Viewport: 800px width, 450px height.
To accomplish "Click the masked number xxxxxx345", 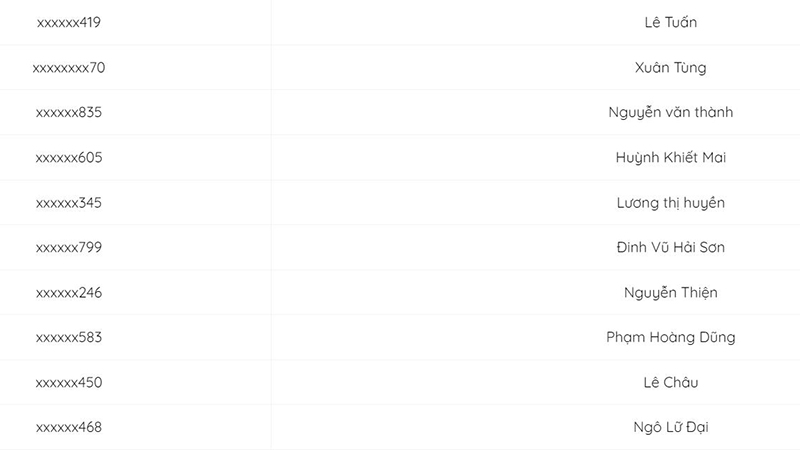I will click(69, 203).
